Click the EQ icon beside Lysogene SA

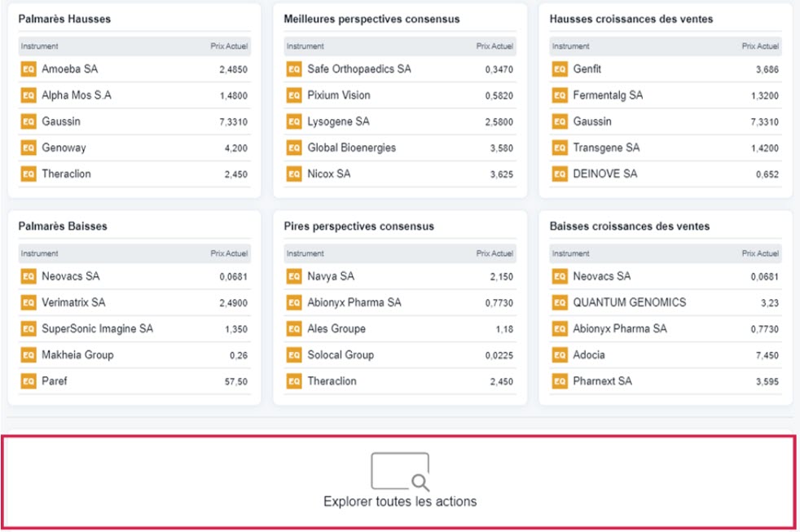(x=294, y=121)
